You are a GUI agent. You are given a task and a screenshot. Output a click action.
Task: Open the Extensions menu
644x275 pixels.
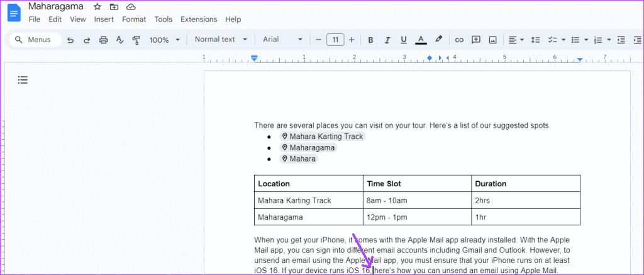click(199, 20)
